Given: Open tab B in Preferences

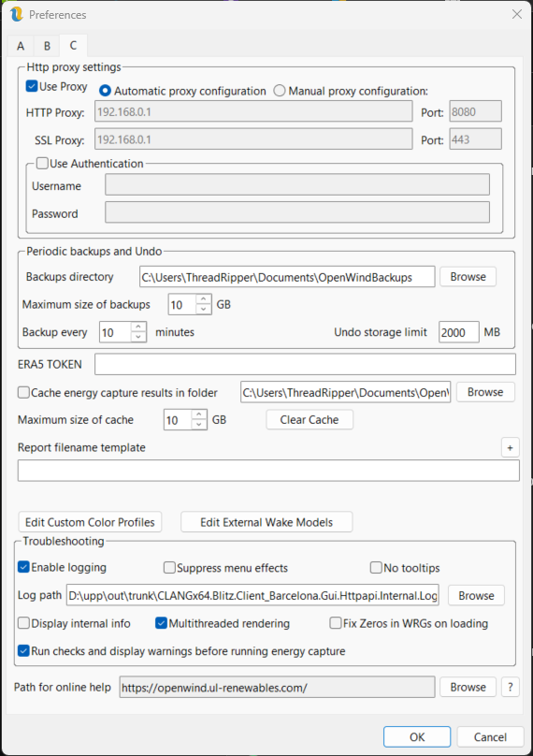Looking at the screenshot, I should (x=47, y=46).
